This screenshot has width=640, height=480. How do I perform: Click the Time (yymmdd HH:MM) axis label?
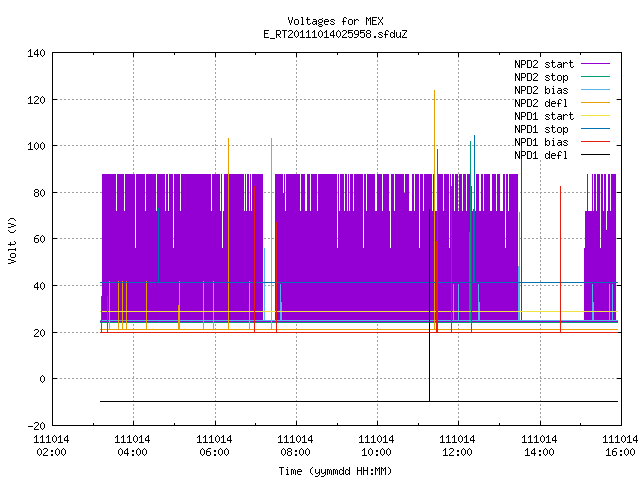pyautogui.click(x=335, y=471)
